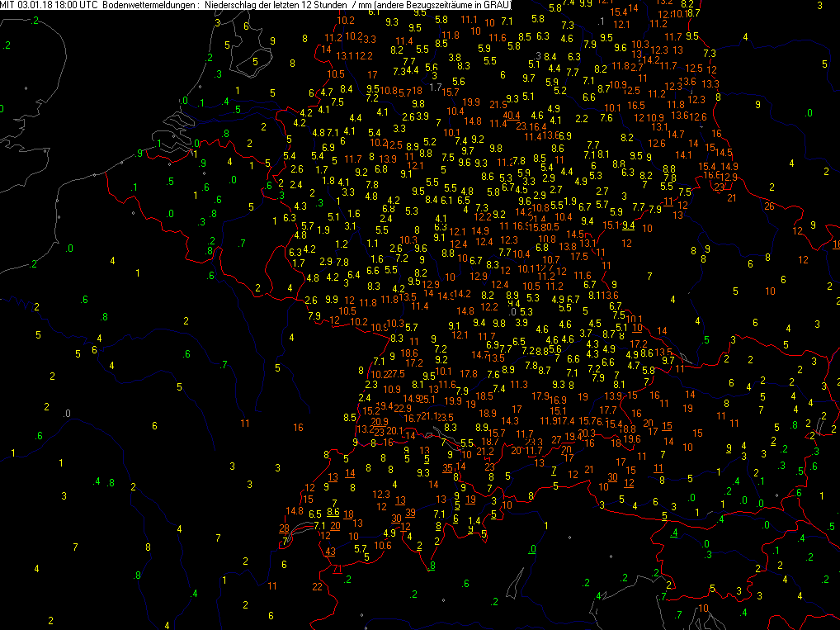Select the orange 18.6 precipitation reading
The image size is (840, 630).
pyautogui.click(x=408, y=353)
